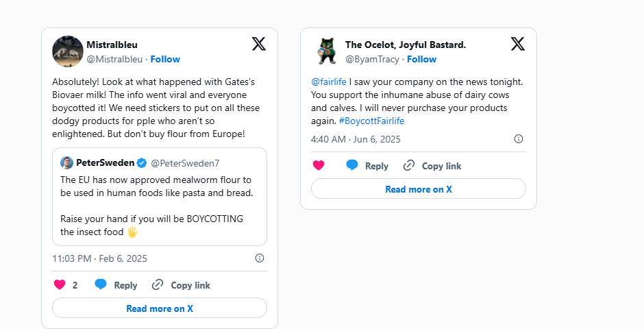
Task: Click the info icon beside Feb 6, 2025
Action: click(x=260, y=258)
